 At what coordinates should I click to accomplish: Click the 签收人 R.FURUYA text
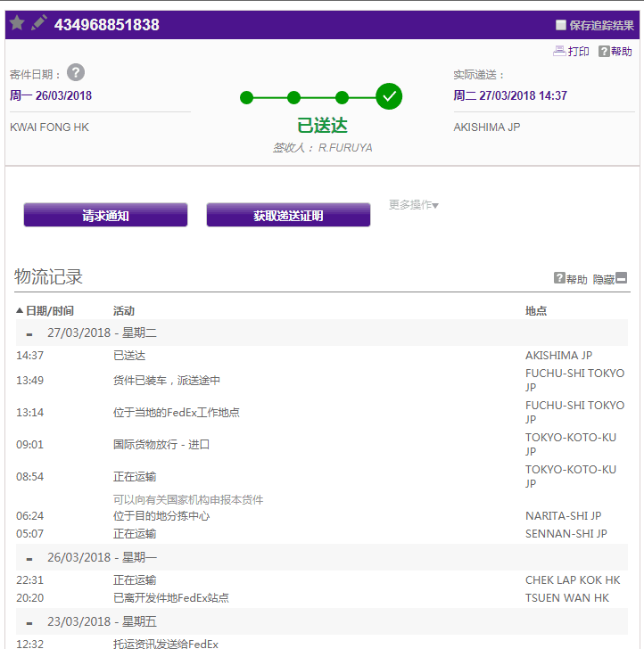coord(322,148)
